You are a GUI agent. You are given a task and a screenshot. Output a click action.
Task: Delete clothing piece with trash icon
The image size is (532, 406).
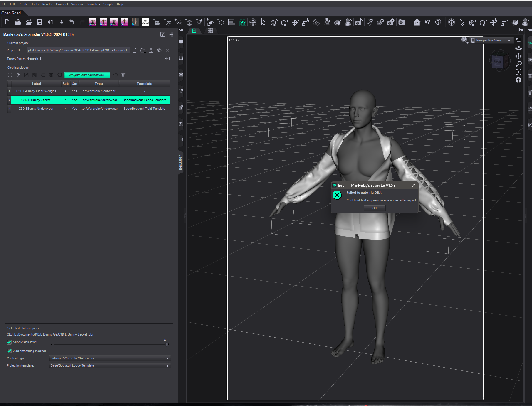coord(123,75)
